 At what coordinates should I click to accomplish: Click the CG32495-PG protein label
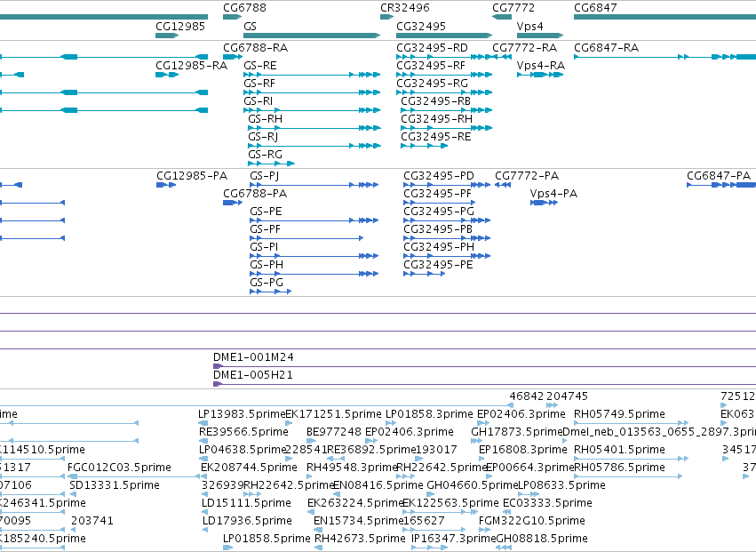coord(439,212)
